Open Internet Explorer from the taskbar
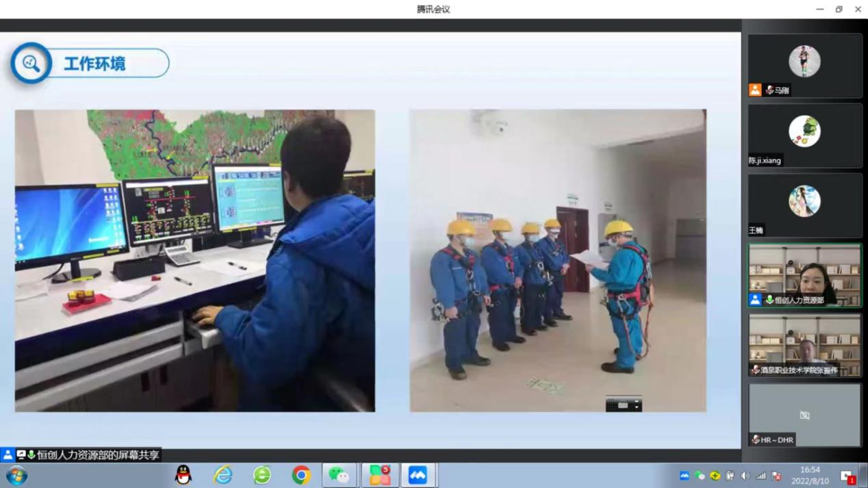 [x=222, y=475]
